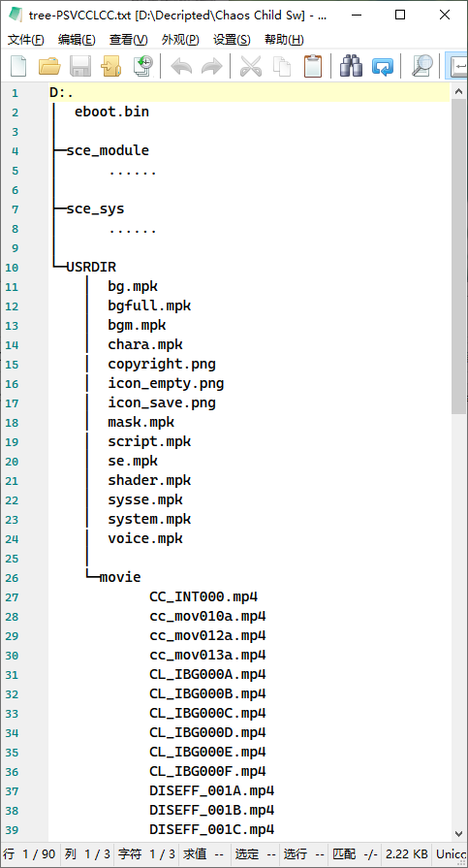Screen dimensions: 468x868
Task: Open a file via the folder icon
Action: 49,66
